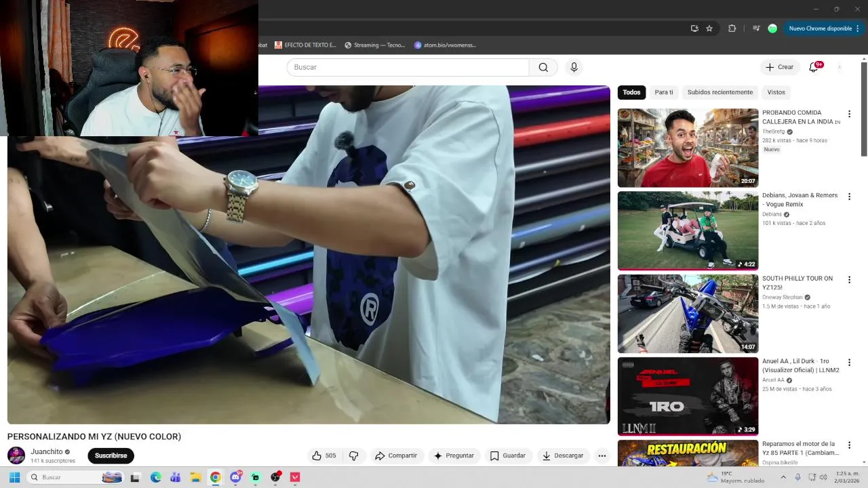Open options menu for Anuel AA 1ro video
The height and width of the screenshot is (488, 868).
click(849, 363)
